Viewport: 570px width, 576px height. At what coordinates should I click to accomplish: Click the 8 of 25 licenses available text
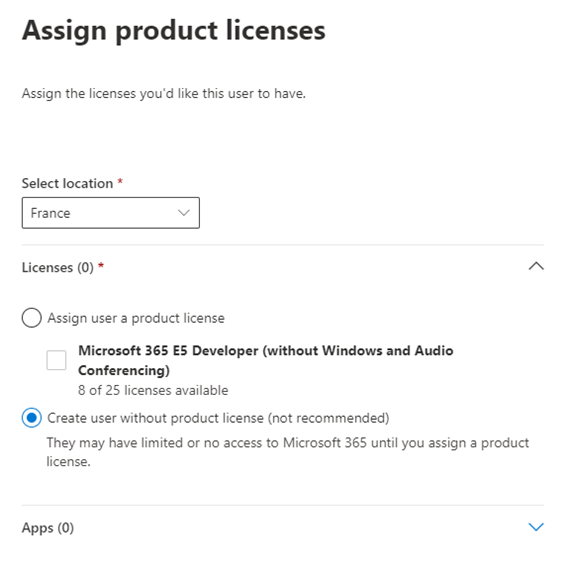click(153, 390)
